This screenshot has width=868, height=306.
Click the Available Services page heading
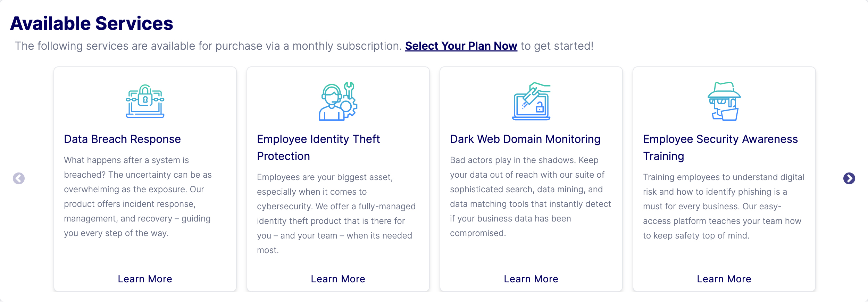(x=92, y=24)
